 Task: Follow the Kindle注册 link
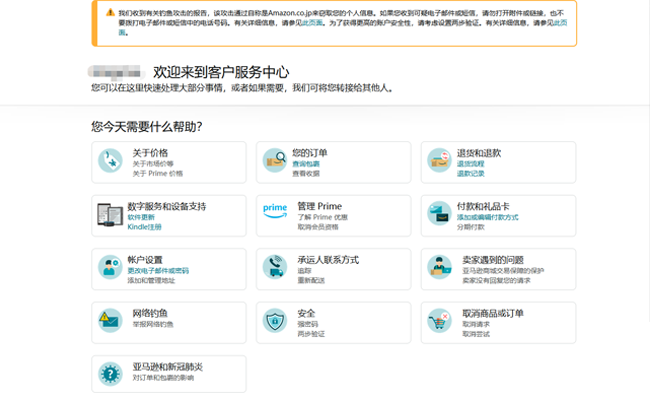coord(144,227)
